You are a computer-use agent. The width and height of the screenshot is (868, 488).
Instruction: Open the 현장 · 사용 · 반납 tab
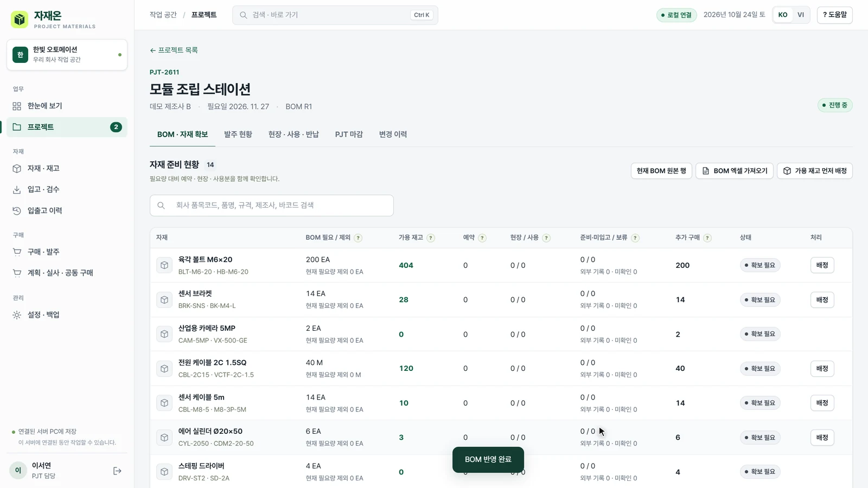293,134
